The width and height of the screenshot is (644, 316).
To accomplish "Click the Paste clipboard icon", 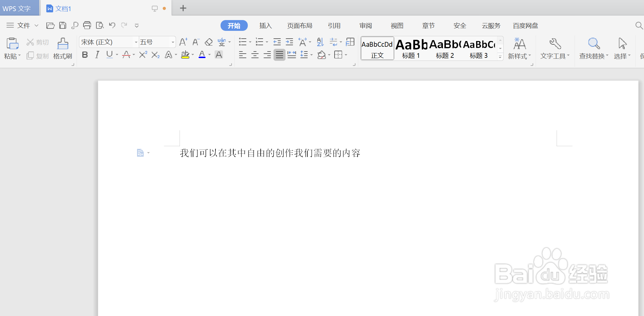I will tap(12, 43).
